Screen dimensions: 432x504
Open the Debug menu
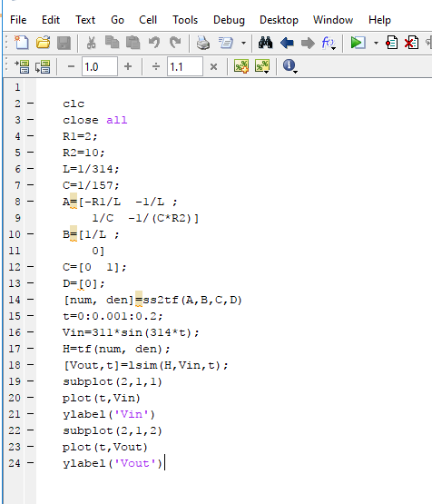(229, 20)
